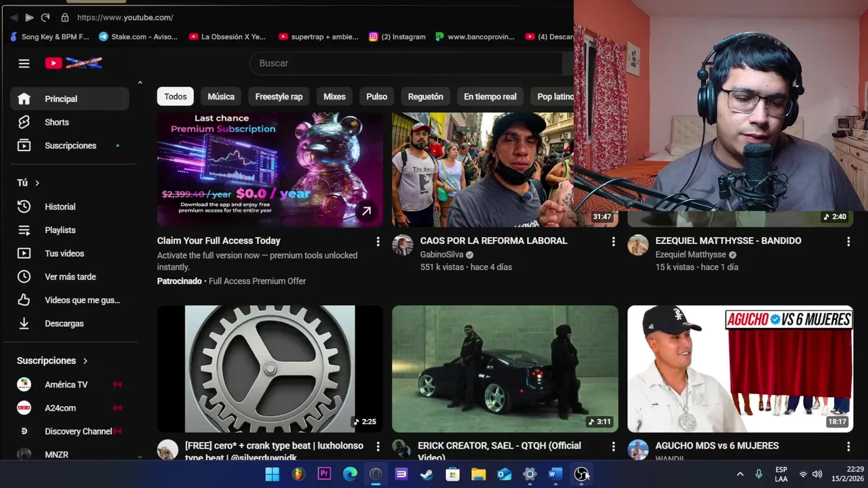This screenshot has width=868, height=488.
Task: Open Shorts in the sidebar
Action: click(69, 122)
